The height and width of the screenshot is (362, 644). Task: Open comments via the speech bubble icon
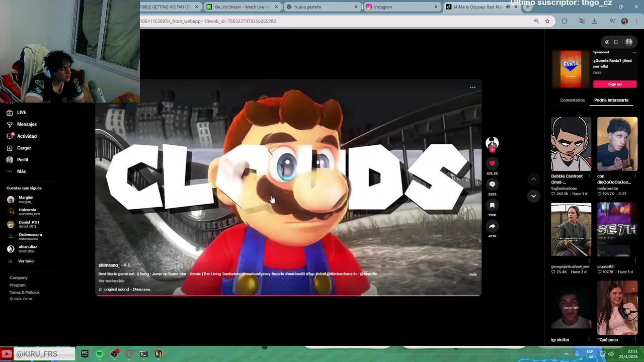[x=492, y=185]
